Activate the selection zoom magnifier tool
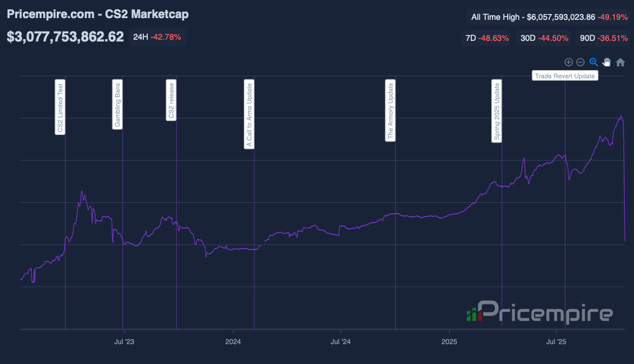This screenshot has height=364, width=634. point(594,62)
